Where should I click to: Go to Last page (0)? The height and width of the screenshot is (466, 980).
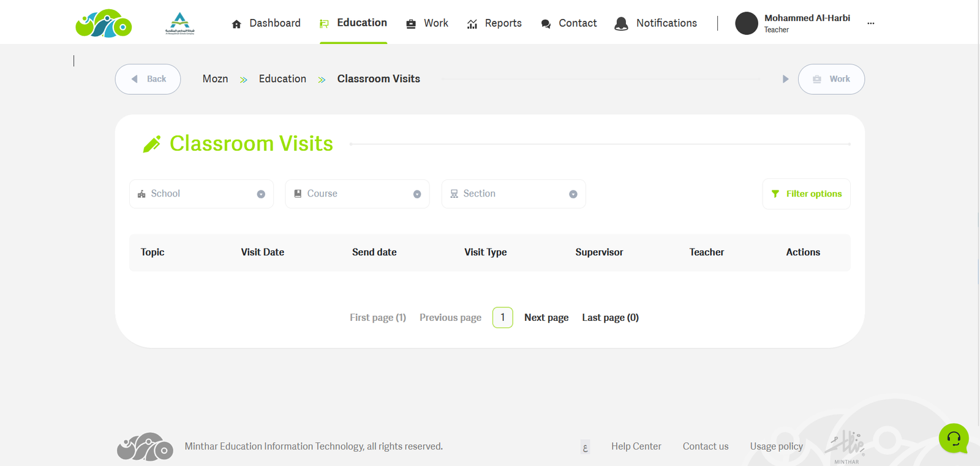point(610,317)
